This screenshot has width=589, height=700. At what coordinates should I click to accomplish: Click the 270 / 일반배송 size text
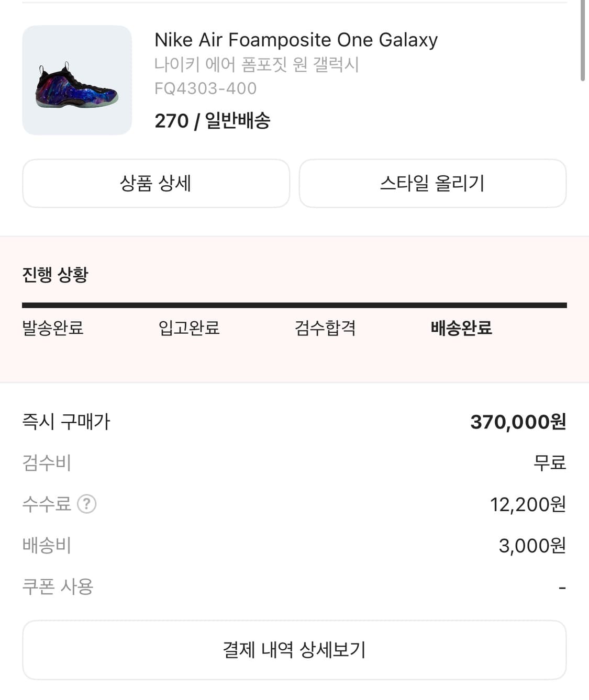[212, 121]
